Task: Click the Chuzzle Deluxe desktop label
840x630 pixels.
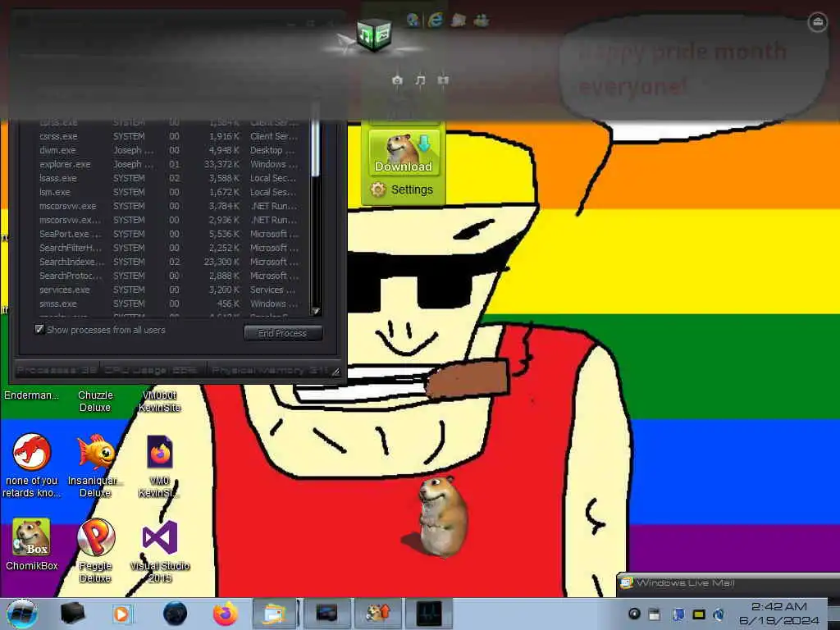Action: tap(95, 401)
